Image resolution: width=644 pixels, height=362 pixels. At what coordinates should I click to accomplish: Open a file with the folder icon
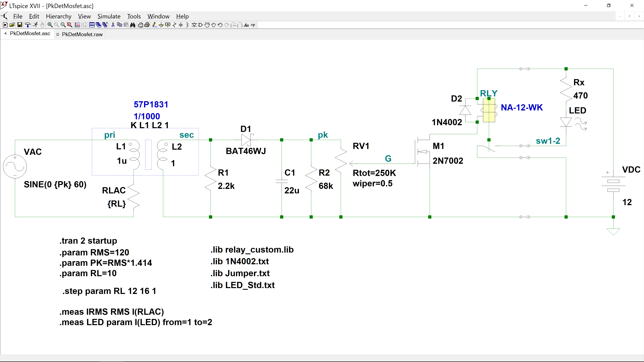point(12,25)
